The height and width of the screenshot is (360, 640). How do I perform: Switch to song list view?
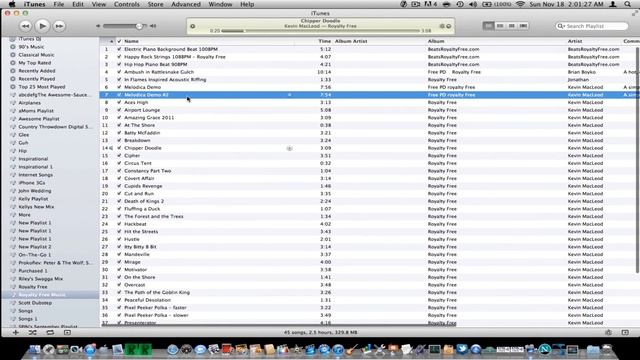pos(488,26)
